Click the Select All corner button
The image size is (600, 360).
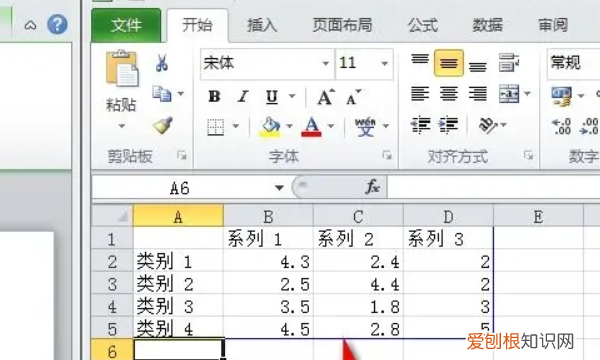point(112,216)
